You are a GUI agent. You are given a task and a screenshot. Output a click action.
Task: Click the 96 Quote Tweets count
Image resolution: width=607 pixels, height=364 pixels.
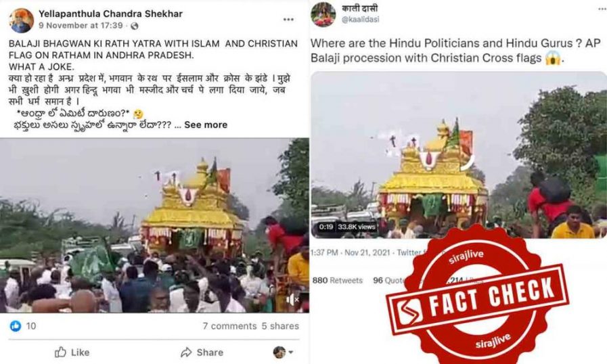pos(389,280)
